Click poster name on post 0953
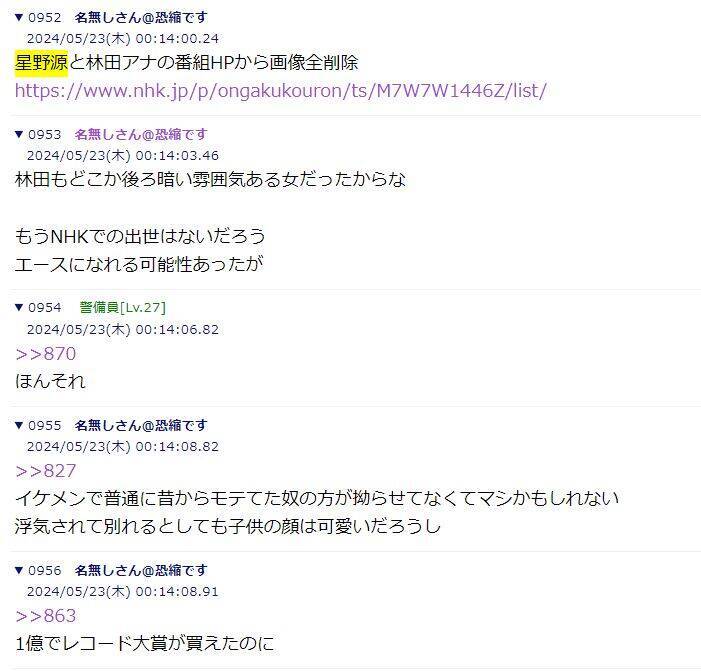 141,134
